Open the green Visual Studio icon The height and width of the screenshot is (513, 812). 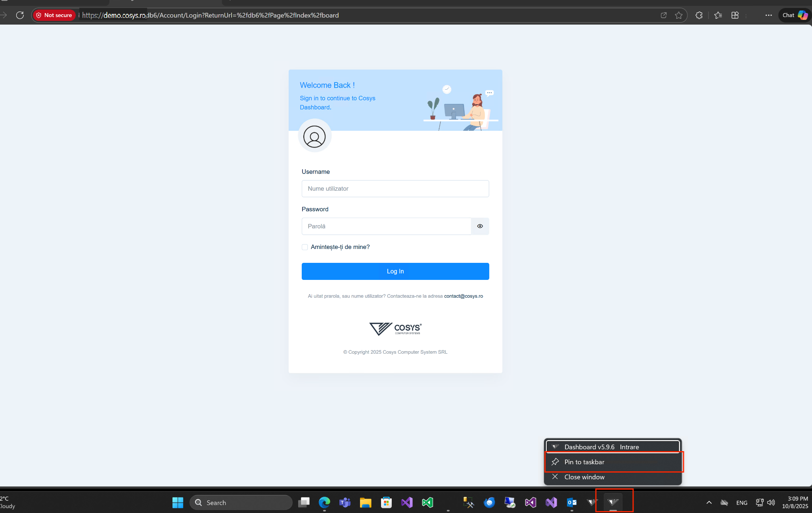(x=427, y=503)
